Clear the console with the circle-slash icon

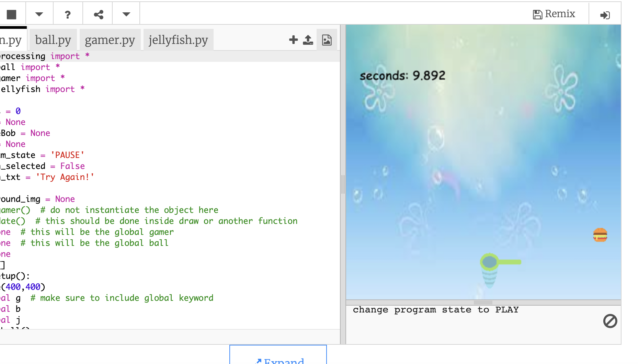(610, 321)
